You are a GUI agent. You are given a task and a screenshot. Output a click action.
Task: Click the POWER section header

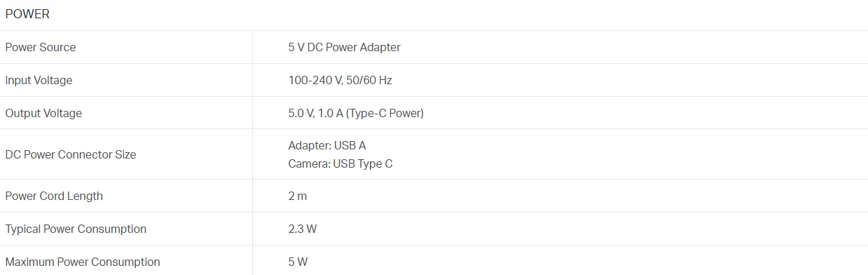tap(27, 14)
